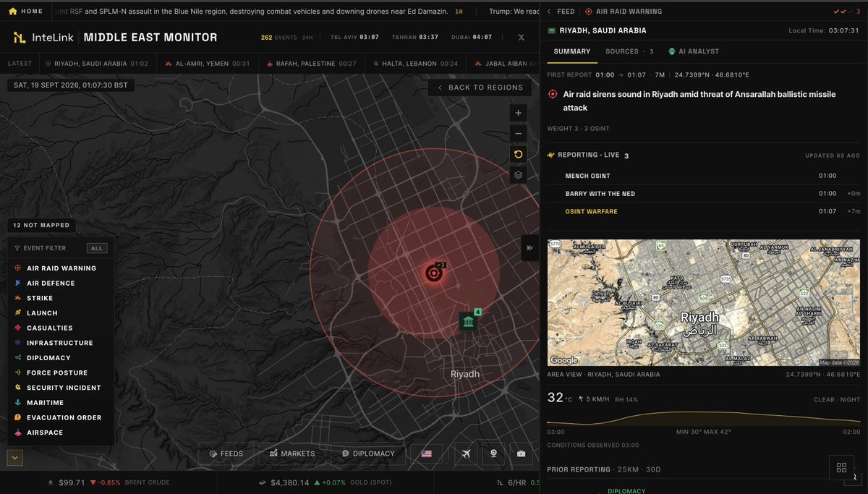The height and width of the screenshot is (494, 868).
Task: Open the diplomacy building marker in Riyadh
Action: 468,321
